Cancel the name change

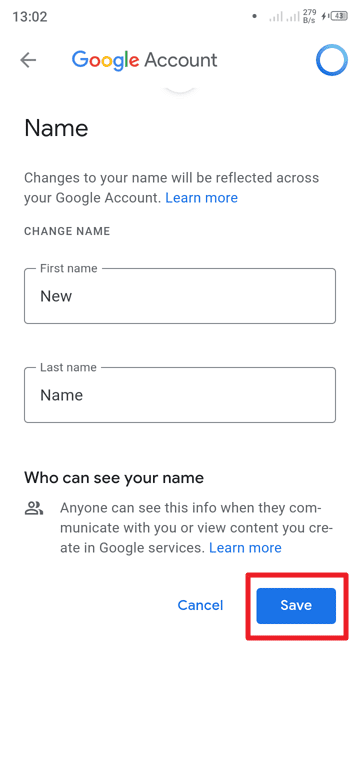pos(200,605)
